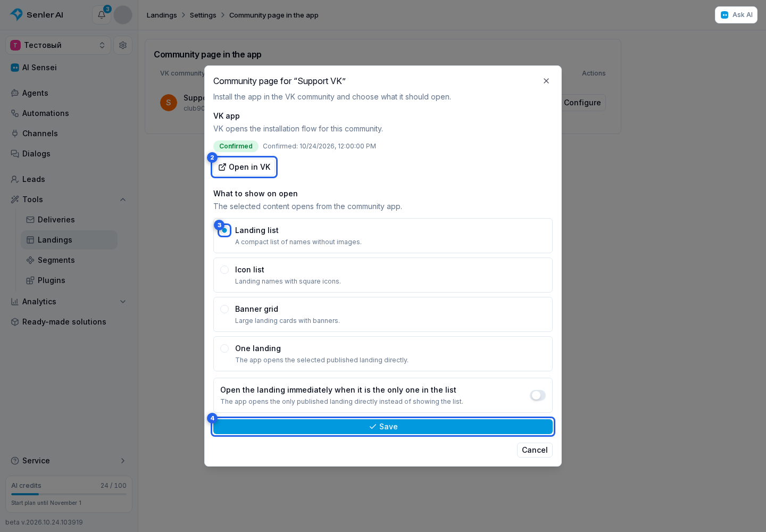Click the Support VK community avatar
This screenshot has height=532, width=766.
169,103
